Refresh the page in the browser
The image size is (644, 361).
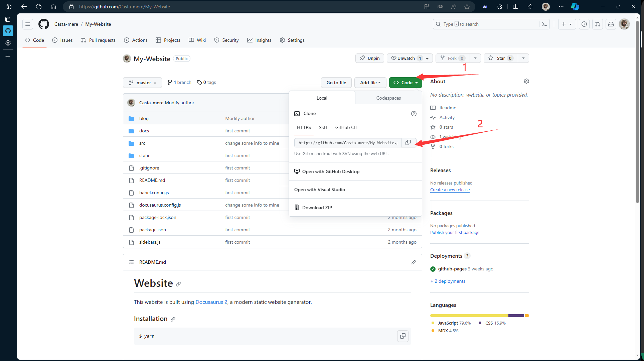click(39, 7)
